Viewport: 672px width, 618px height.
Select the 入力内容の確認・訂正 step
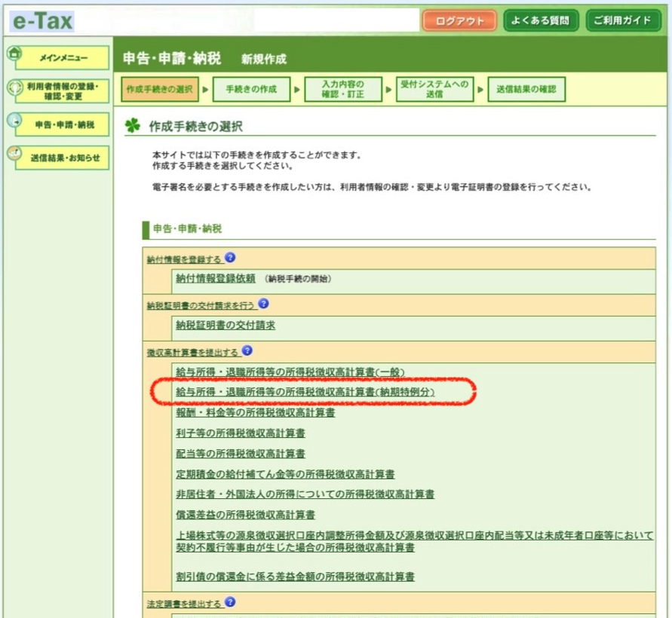(x=343, y=89)
